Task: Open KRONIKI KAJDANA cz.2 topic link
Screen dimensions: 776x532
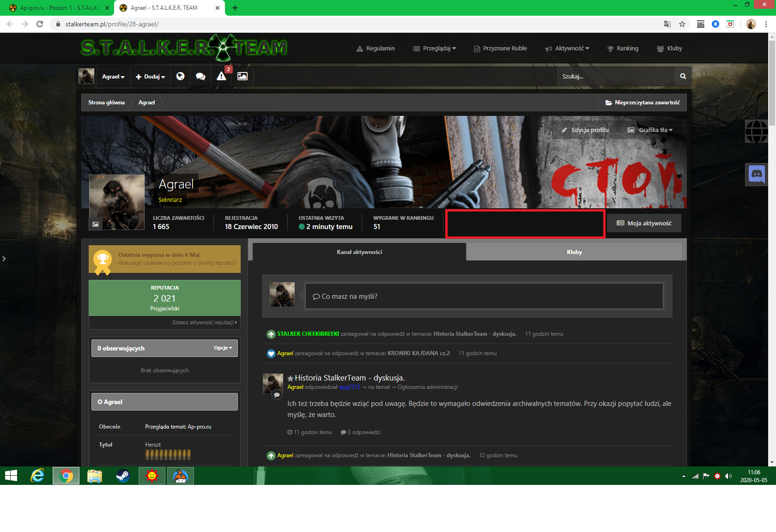Action: click(x=418, y=353)
